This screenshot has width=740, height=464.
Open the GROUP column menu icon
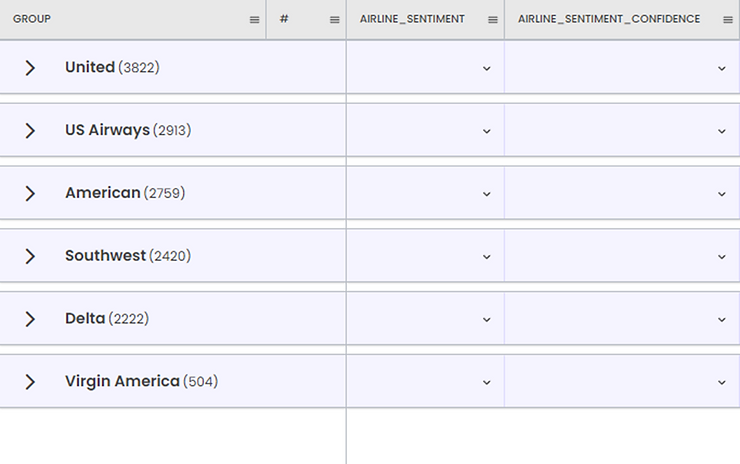click(254, 20)
